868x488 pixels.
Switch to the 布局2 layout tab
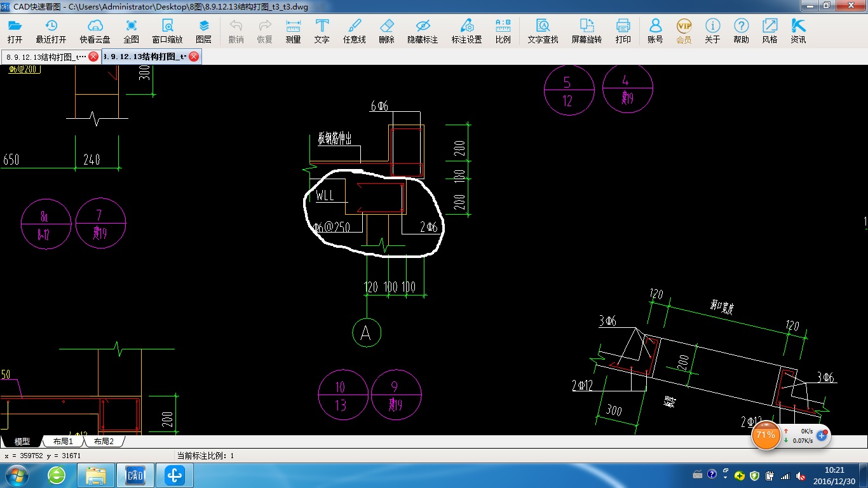point(104,441)
